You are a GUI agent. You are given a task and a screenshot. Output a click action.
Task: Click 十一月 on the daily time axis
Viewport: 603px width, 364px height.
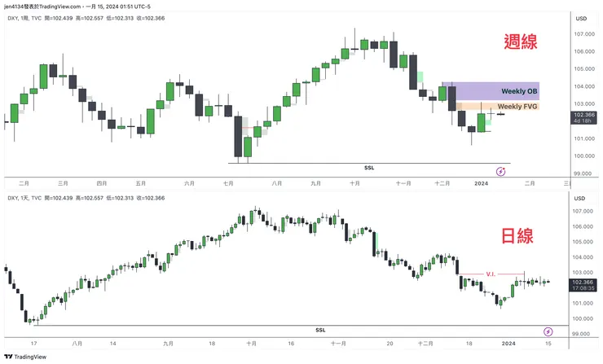338,344
